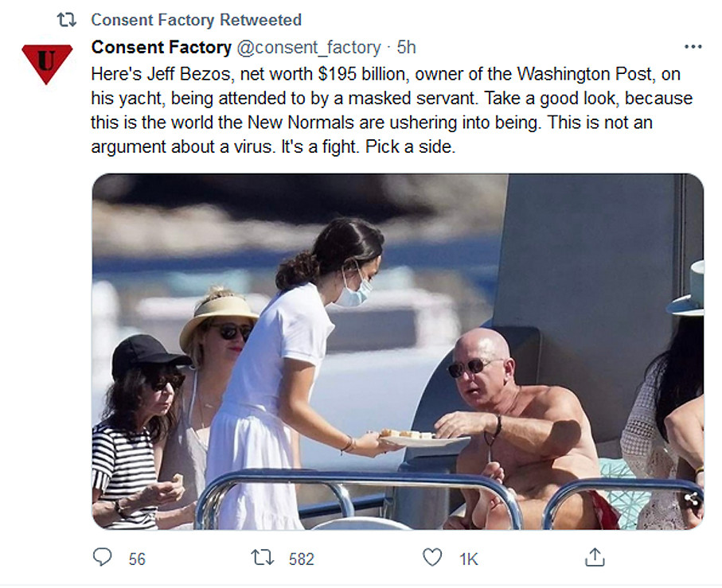This screenshot has width=722, height=588.
Task: Click the share icon overlaid on the photo
Action: [x=691, y=500]
